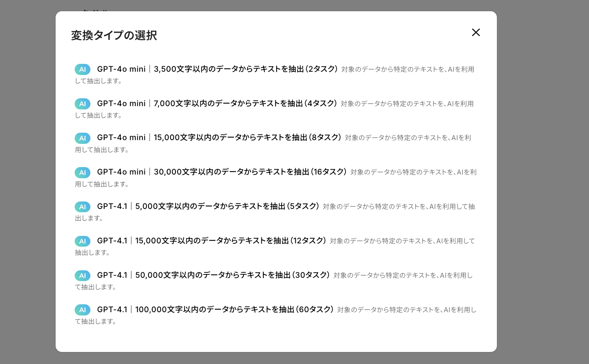Click the AI badge beside GPT-4.1 15,000文字以内
589x364 pixels.
click(83, 241)
